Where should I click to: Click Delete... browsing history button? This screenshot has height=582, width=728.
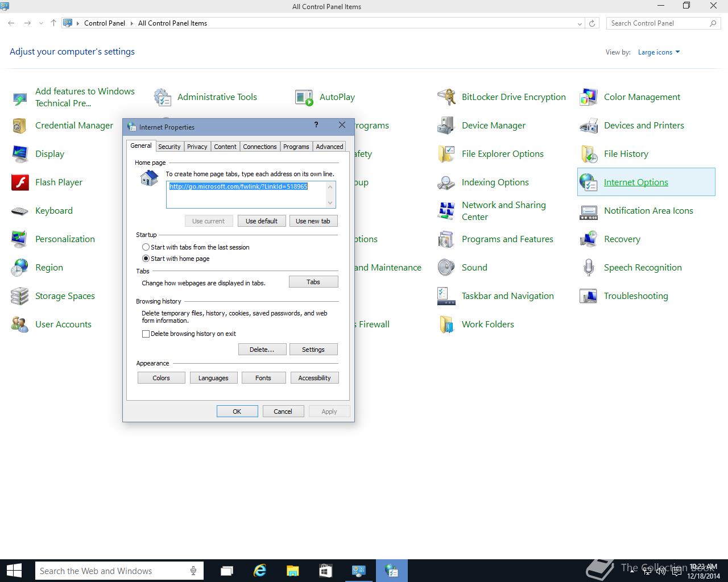[262, 350]
